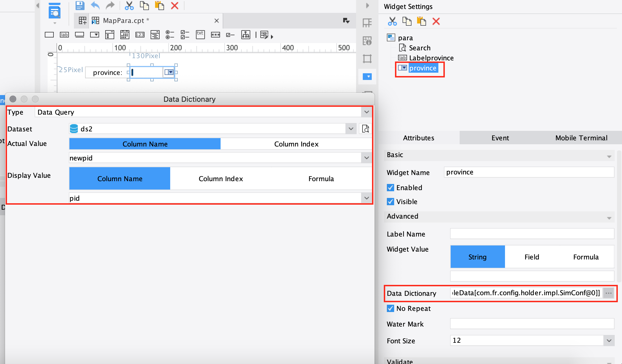This screenshot has height=364, width=622.
Task: Select the tree view widget icon
Action: (245, 35)
